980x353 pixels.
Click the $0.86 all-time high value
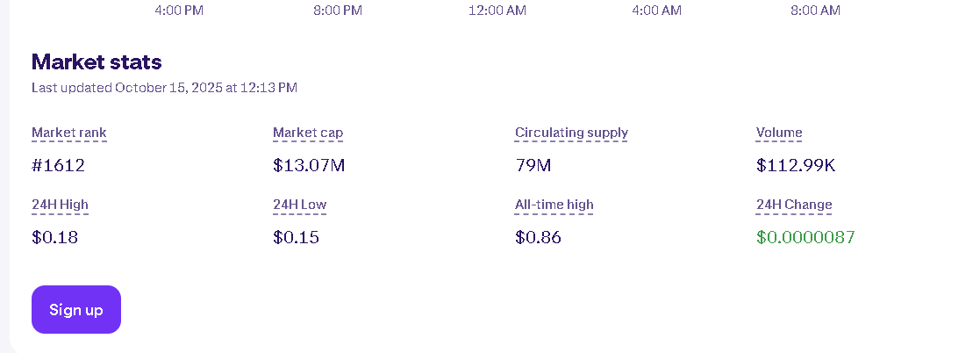pos(538,237)
